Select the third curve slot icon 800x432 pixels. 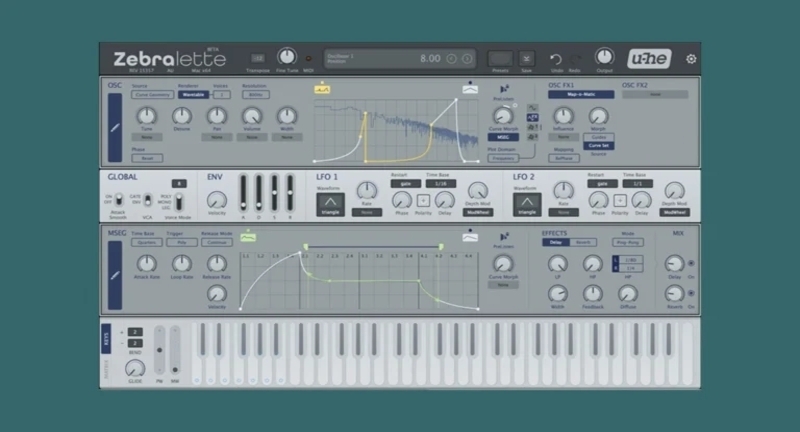[532, 127]
